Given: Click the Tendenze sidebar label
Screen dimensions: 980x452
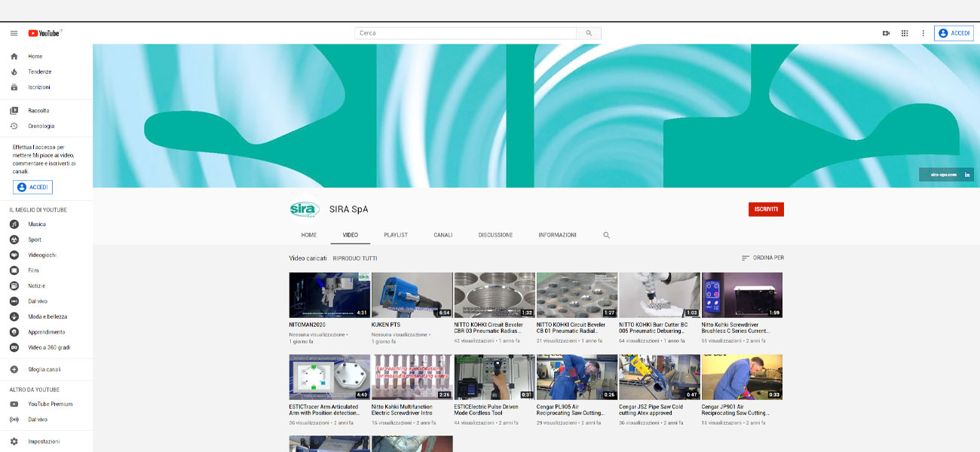Looking at the screenshot, I should [x=40, y=72].
